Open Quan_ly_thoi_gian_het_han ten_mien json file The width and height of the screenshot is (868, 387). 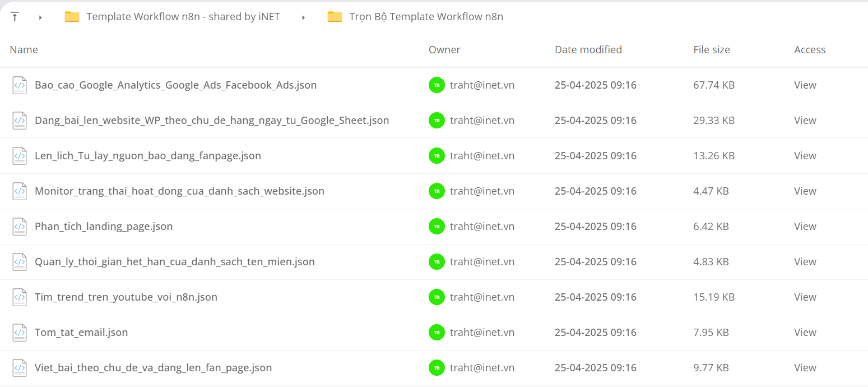coord(175,262)
